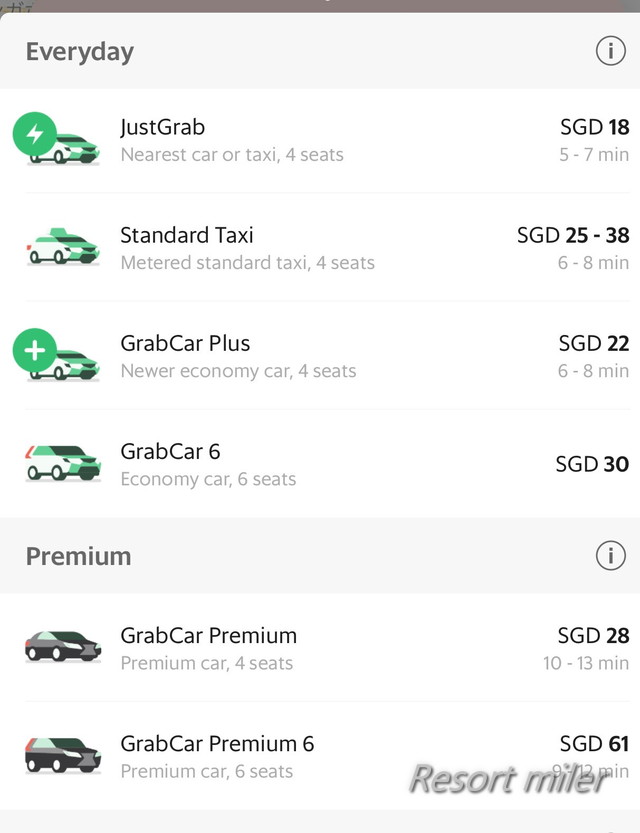Select the GrabCar Premium ride name
Image resolution: width=640 pixels, height=833 pixels.
(208, 635)
